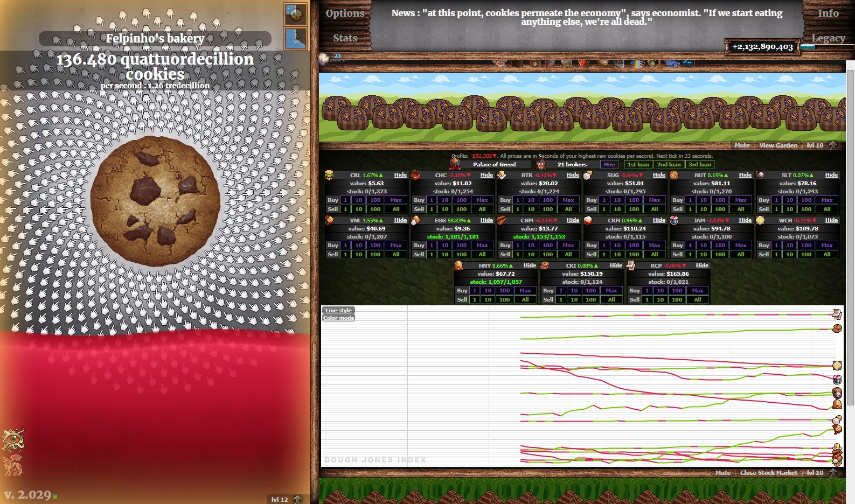Image resolution: width=855 pixels, height=504 pixels.
Task: Click the WCH white chocolate stock icon
Action: pos(760,220)
